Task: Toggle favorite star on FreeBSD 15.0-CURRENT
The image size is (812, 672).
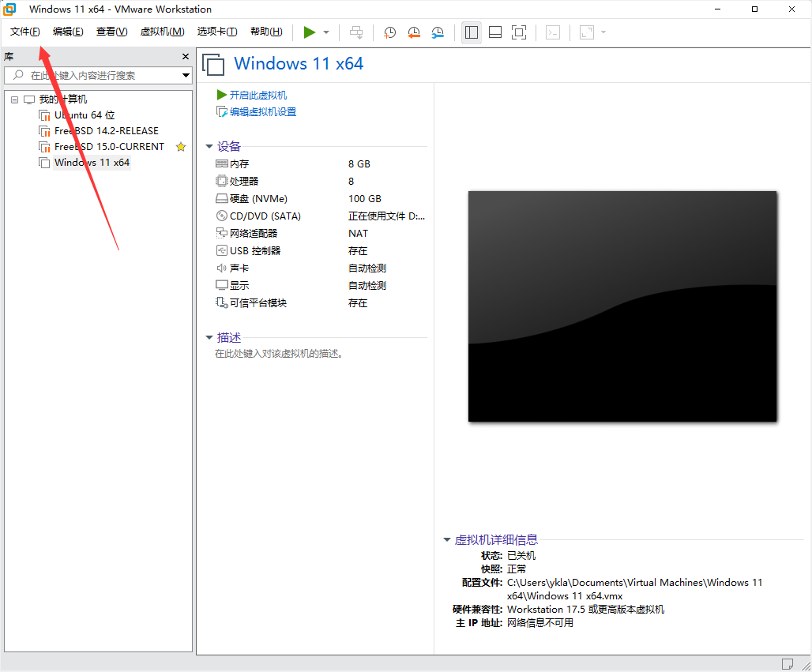Action: pos(181,147)
